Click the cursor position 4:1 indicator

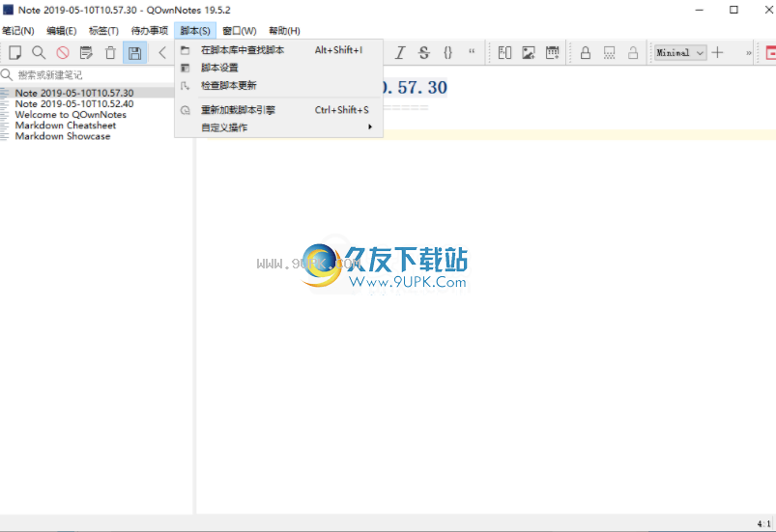[x=763, y=523]
